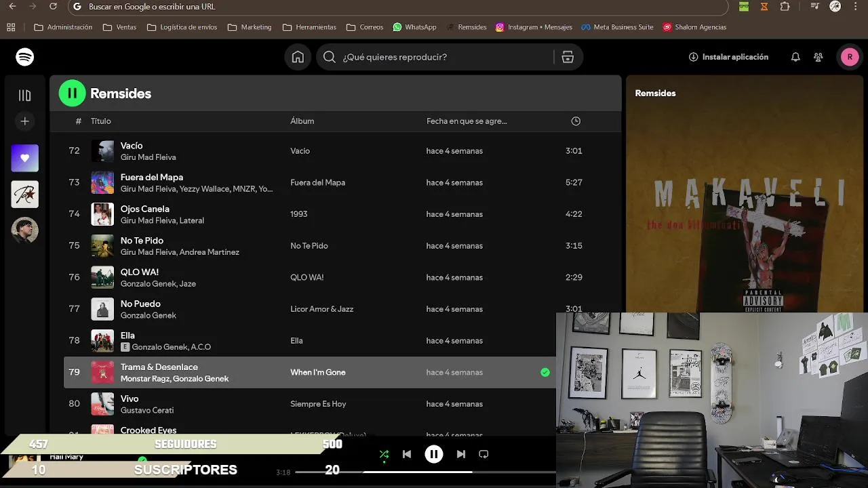The height and width of the screenshot is (488, 868).
Task: Select the song No Puedo
Action: (140, 304)
